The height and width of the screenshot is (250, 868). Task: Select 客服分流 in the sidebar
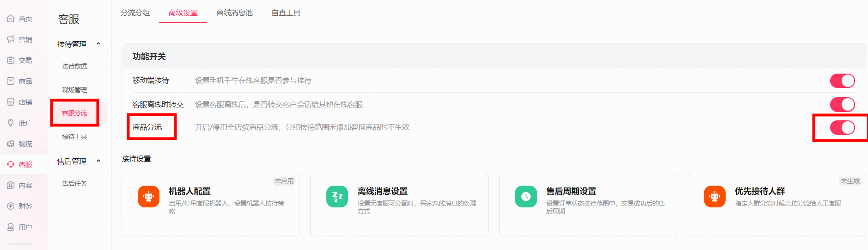click(74, 113)
